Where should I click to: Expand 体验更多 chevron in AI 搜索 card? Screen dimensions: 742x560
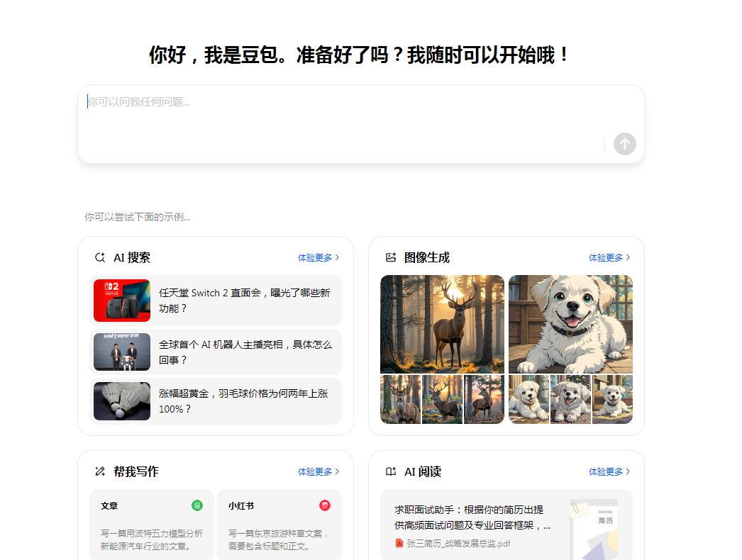click(338, 257)
